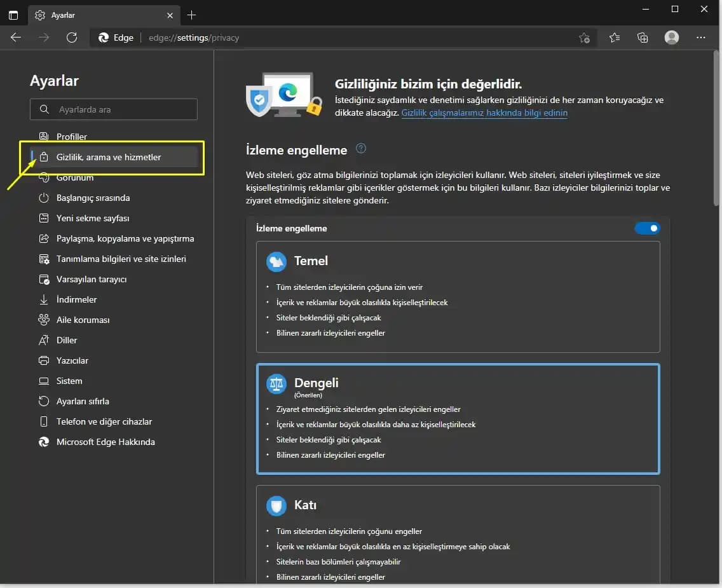
Task: Open the Collections icon in toolbar
Action: point(643,38)
